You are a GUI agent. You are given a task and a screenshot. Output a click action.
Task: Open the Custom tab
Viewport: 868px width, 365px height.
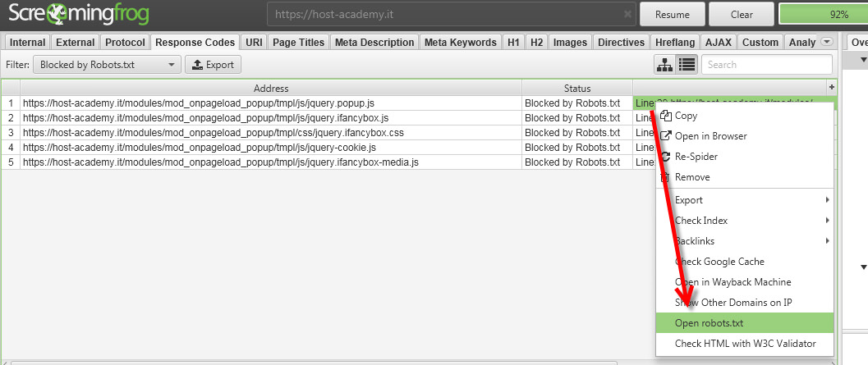click(x=760, y=42)
